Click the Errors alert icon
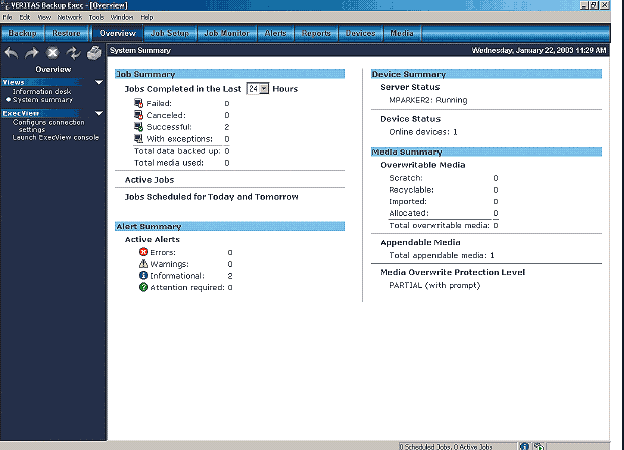The image size is (624, 450). pos(143,252)
